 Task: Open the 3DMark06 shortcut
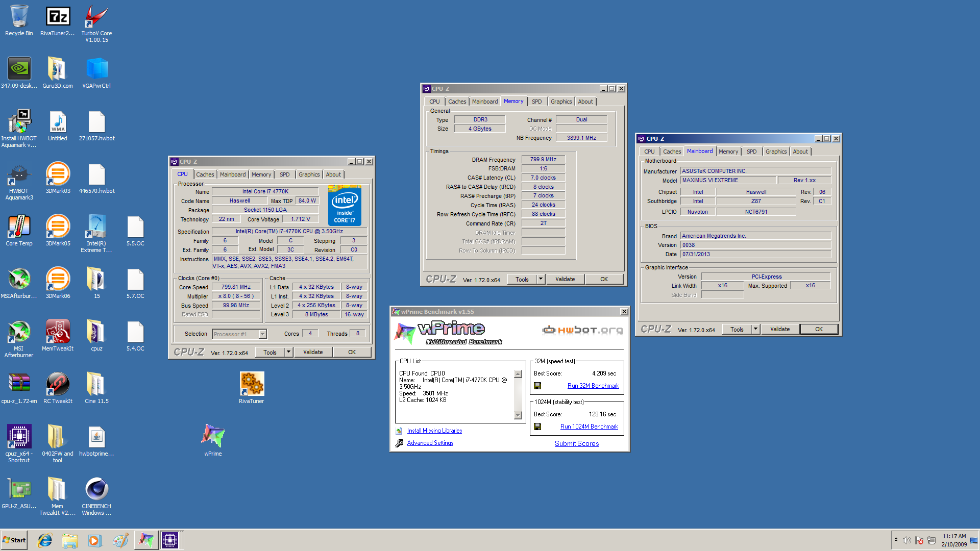point(58,283)
